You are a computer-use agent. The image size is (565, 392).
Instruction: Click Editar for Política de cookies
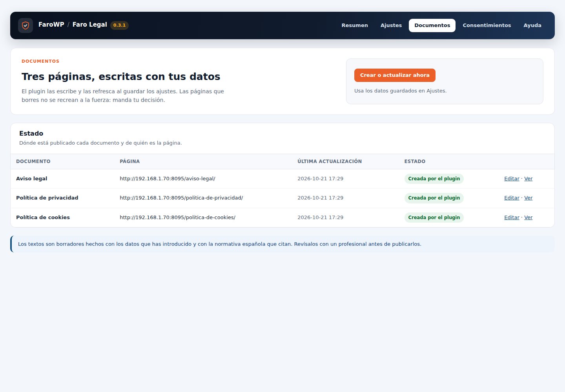[512, 218]
